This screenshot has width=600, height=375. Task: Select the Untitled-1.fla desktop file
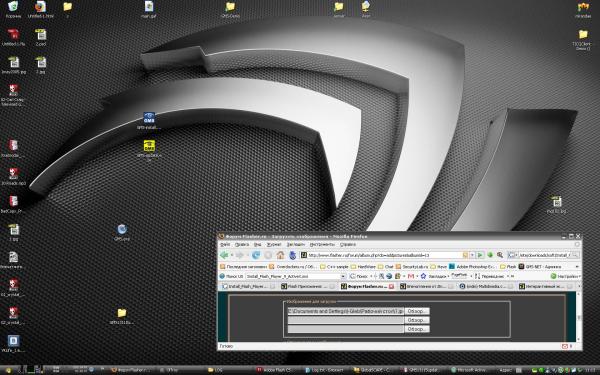pyautogui.click(x=13, y=37)
